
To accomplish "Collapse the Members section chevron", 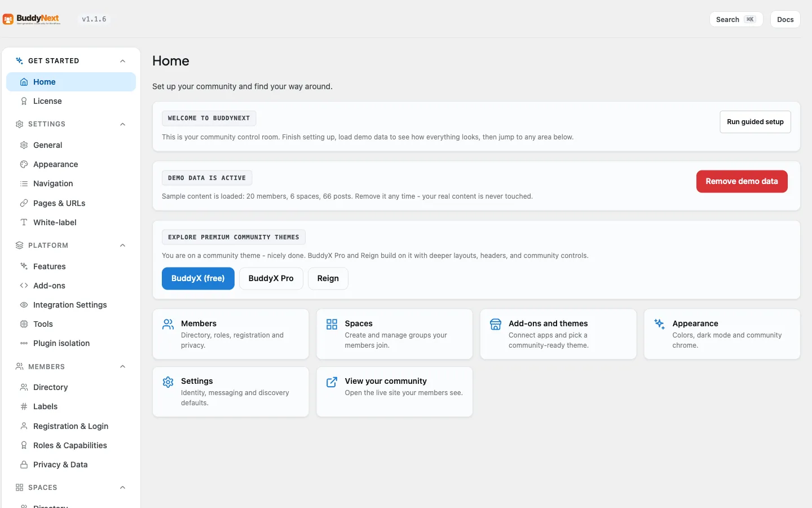I will coord(123,367).
